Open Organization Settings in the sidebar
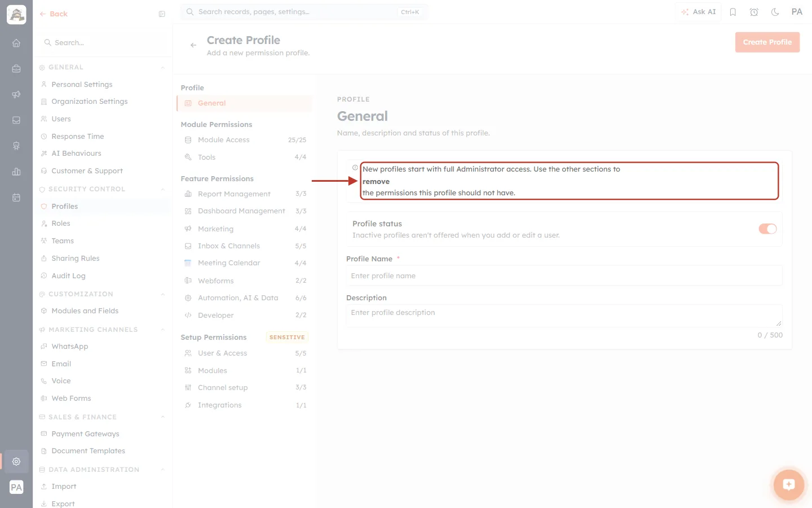This screenshot has height=508, width=812. coord(89,102)
